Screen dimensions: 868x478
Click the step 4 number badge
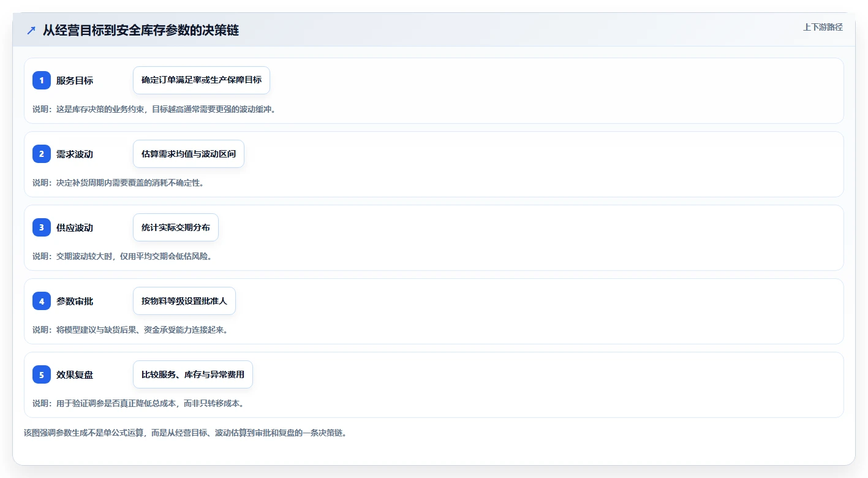coord(42,301)
